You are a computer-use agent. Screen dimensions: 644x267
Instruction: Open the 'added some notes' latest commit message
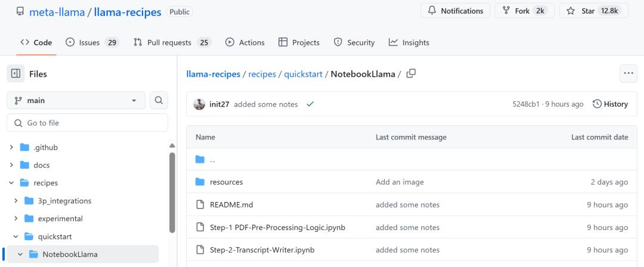266,104
